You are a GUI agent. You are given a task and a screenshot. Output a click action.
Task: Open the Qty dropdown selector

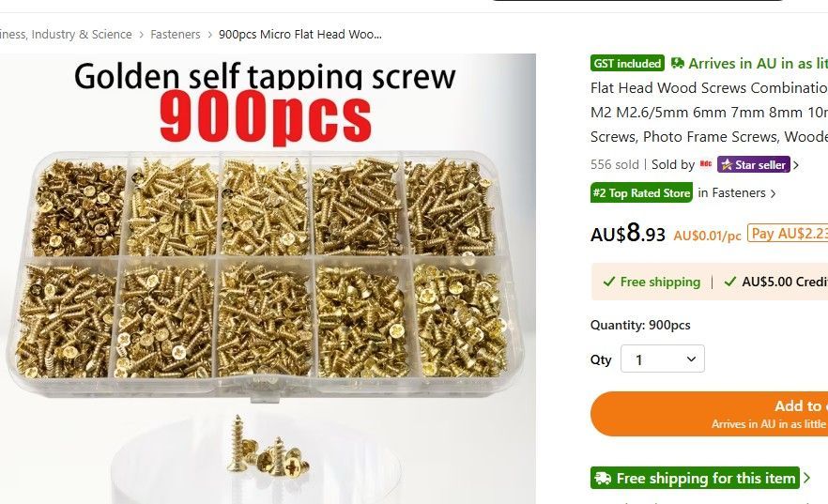coord(663,359)
